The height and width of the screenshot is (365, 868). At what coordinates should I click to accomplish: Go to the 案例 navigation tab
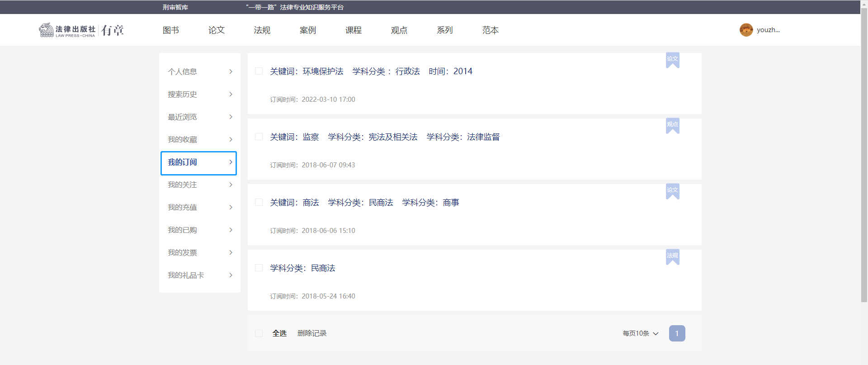tap(307, 30)
